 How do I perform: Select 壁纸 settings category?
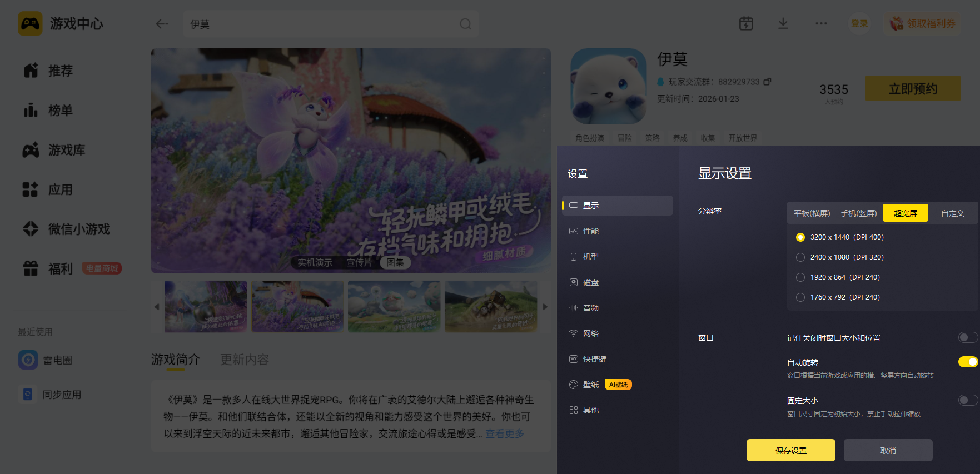618,385
